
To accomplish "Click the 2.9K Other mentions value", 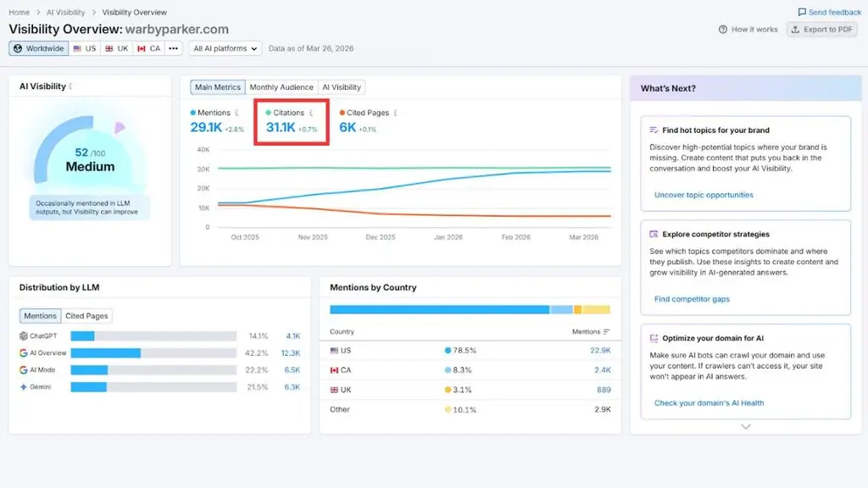I will pos(603,409).
